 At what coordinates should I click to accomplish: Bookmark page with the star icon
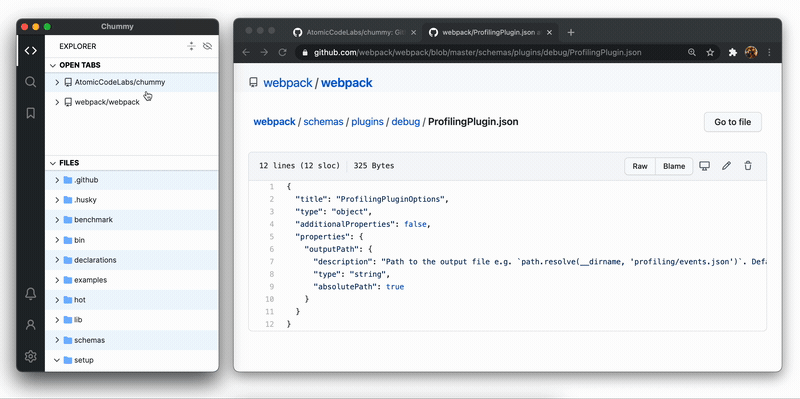coord(710,52)
